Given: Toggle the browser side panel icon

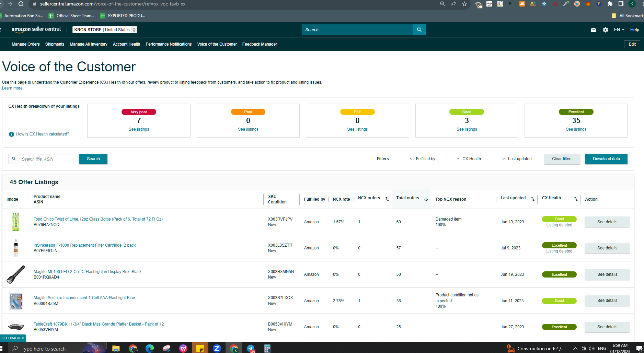Looking at the screenshot, I should (621, 4).
